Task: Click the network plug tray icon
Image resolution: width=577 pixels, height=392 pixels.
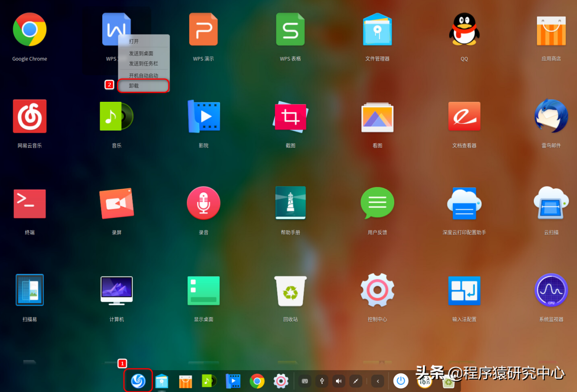Action: pos(356,381)
